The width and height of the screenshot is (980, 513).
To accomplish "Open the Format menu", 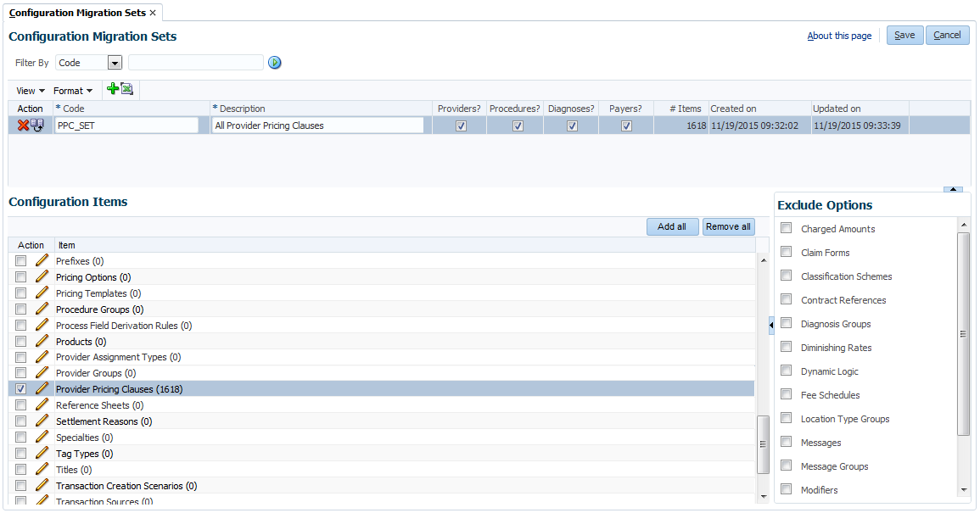I will click(72, 91).
